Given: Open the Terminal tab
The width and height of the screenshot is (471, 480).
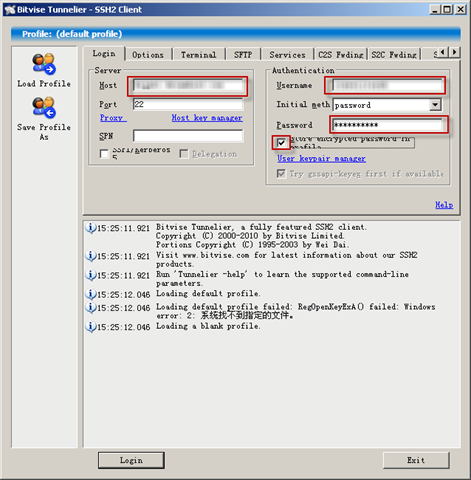Looking at the screenshot, I should click(199, 55).
